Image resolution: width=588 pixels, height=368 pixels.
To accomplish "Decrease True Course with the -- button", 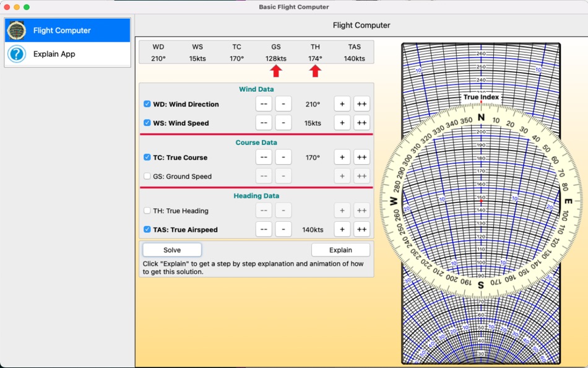I will click(x=264, y=157).
